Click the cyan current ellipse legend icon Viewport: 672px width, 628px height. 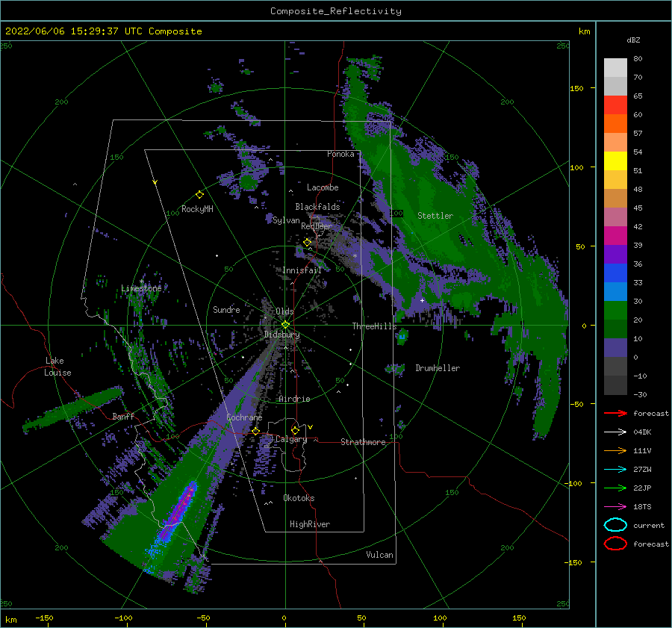[615, 525]
